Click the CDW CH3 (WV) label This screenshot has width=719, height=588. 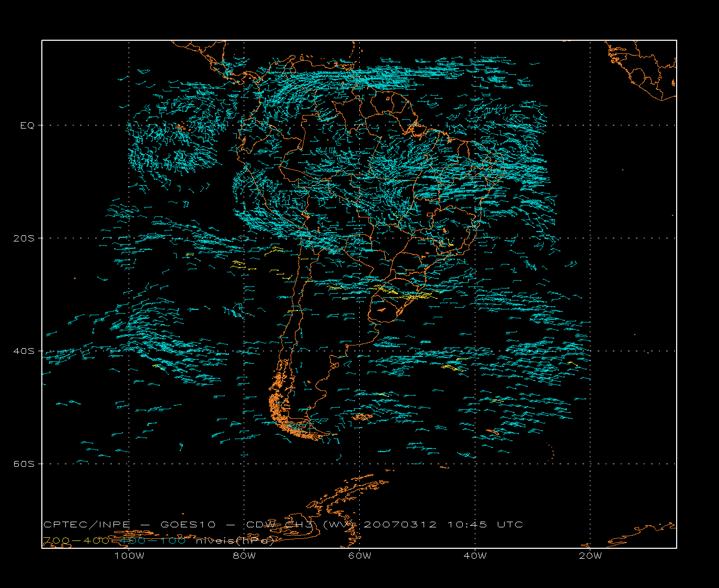301,524
